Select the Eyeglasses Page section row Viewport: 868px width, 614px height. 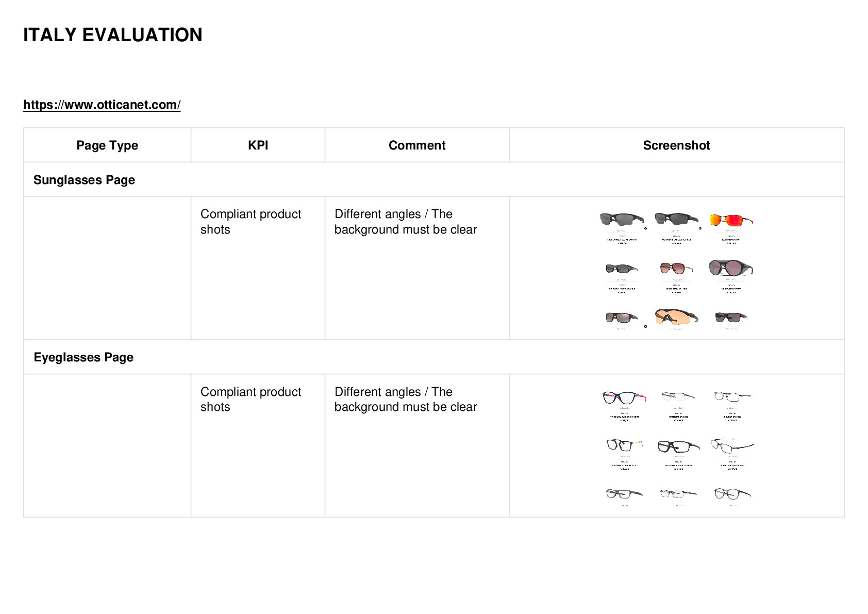pos(434,357)
